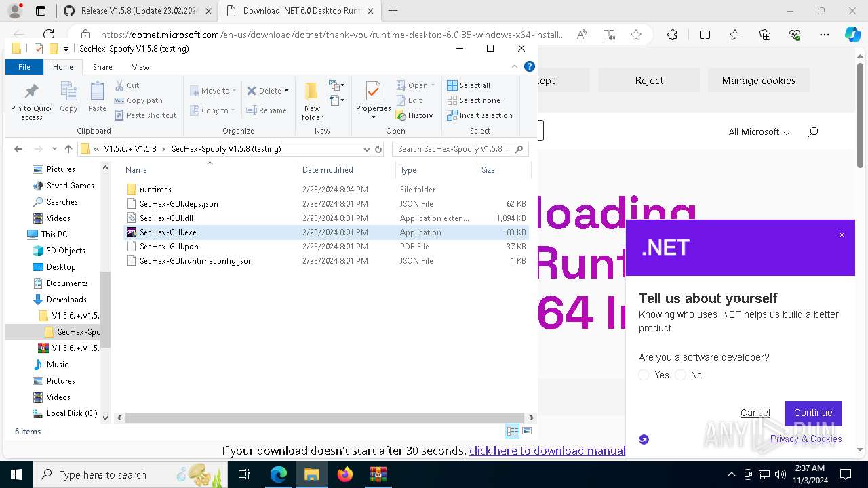This screenshot has width=868, height=488.
Task: Open Edge extensions puzzle icon
Action: tap(672, 35)
